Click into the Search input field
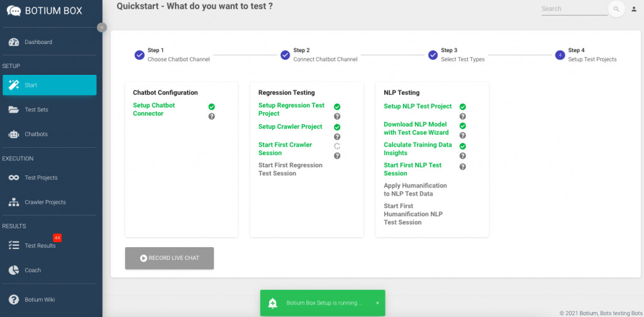This screenshot has width=644, height=317. 574,9
